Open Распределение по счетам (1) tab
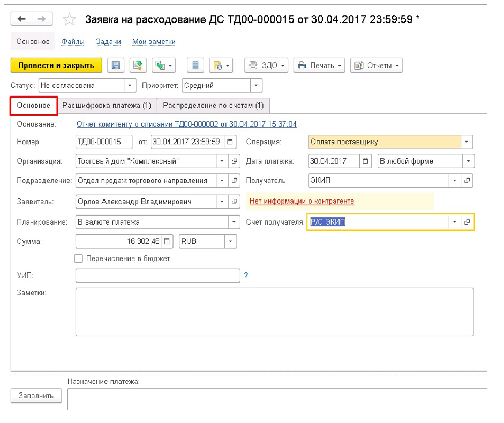 pyautogui.click(x=213, y=106)
